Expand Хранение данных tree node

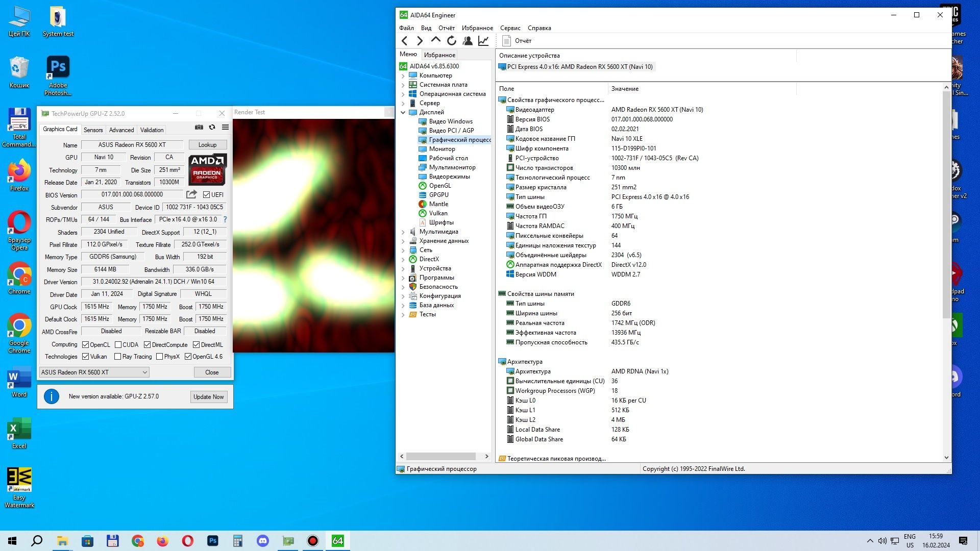coord(403,241)
